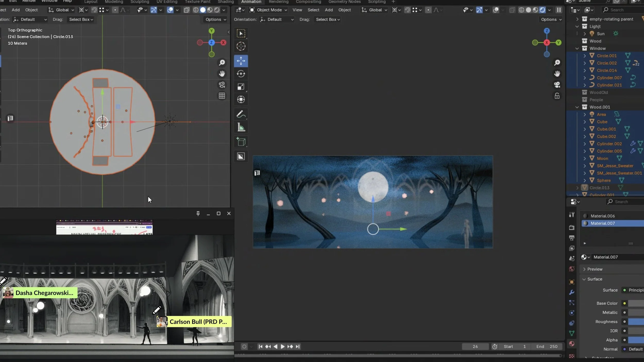Open the Add menu in right viewport

(x=329, y=10)
